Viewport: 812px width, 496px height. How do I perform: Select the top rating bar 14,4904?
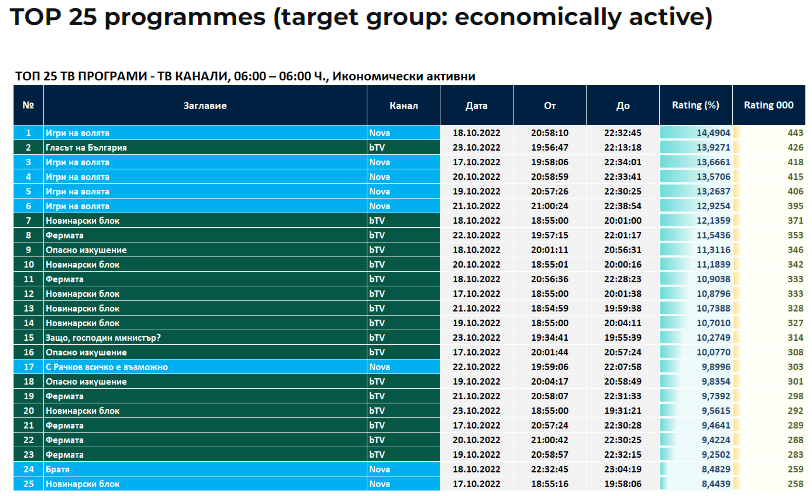click(697, 132)
